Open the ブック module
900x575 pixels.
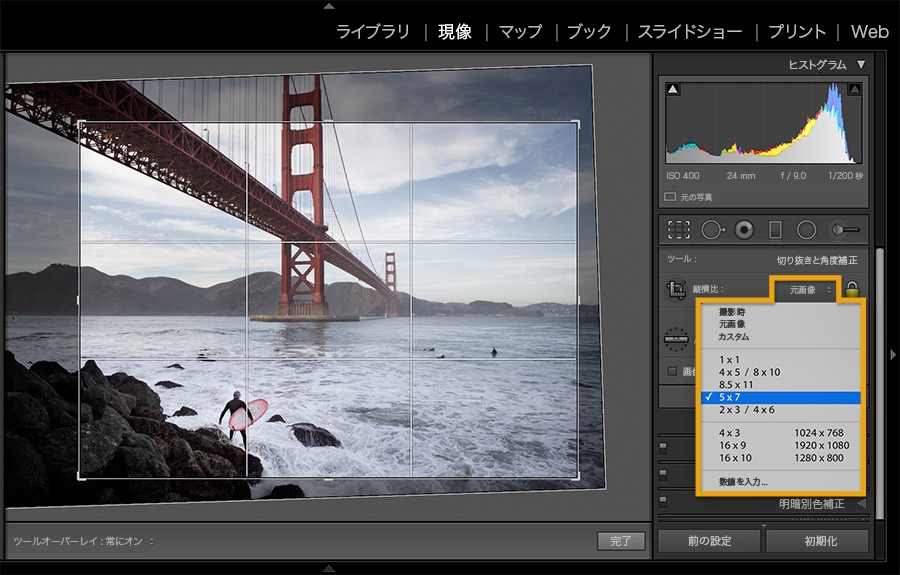589,32
